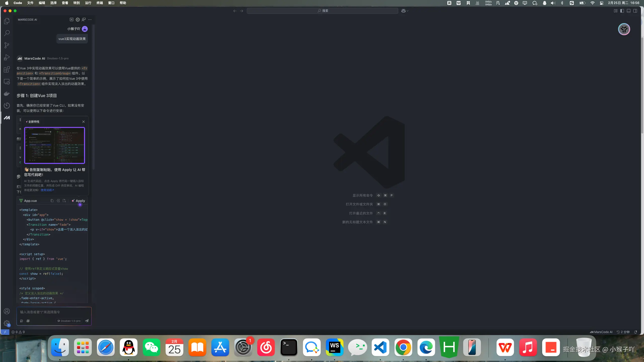The height and width of the screenshot is (362, 644).
Task: Open the Explorer view in activity bar
Action: click(7, 21)
